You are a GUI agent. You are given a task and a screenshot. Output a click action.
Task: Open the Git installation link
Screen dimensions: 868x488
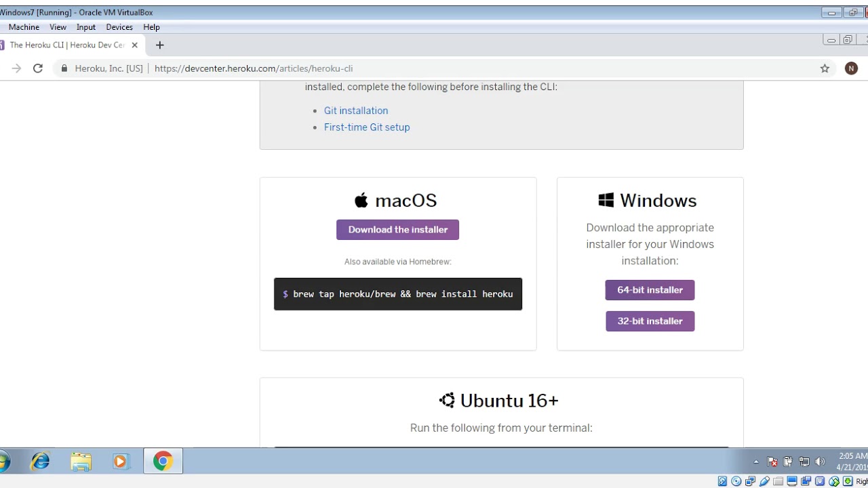click(x=356, y=110)
